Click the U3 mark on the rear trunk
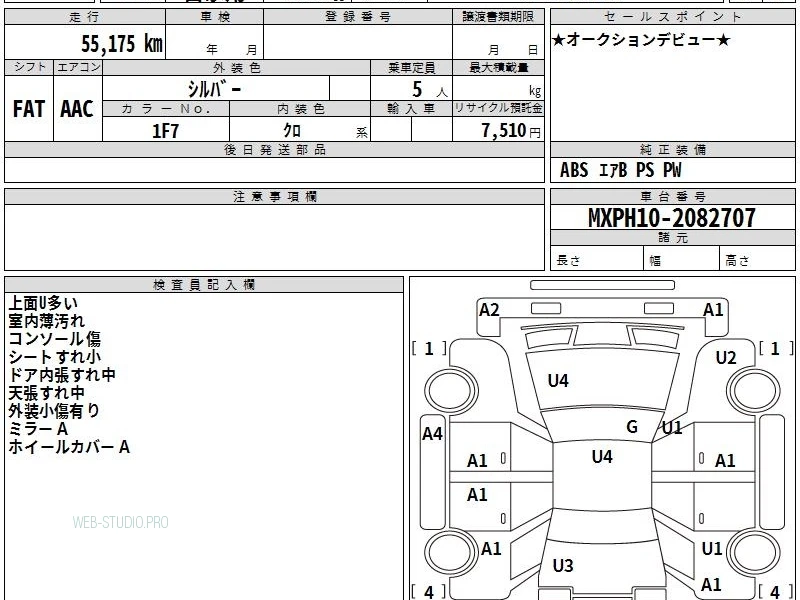 [x=563, y=565]
